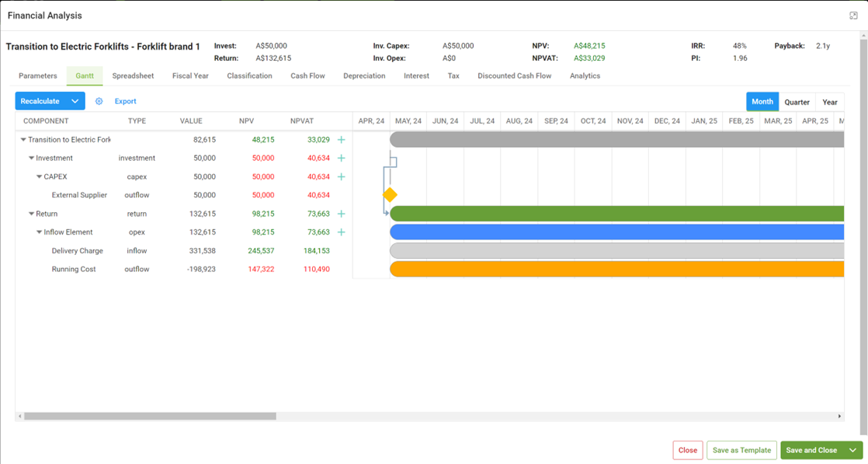Expand the dialog using the top-right corner icon
Screen dimensions: 868x464
point(852,14)
